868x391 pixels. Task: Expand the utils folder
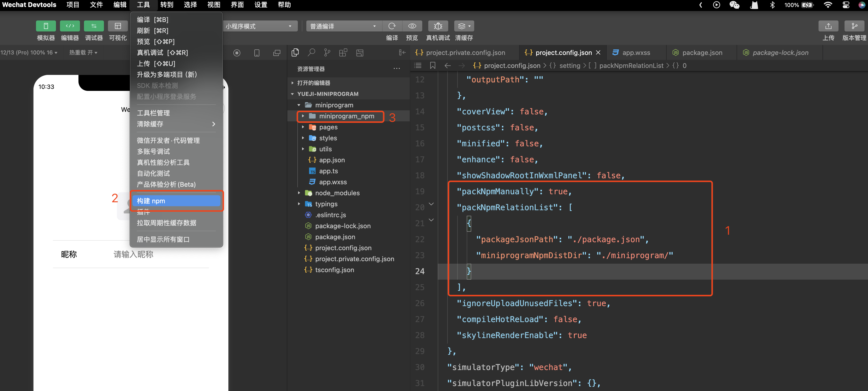click(x=349, y=149)
